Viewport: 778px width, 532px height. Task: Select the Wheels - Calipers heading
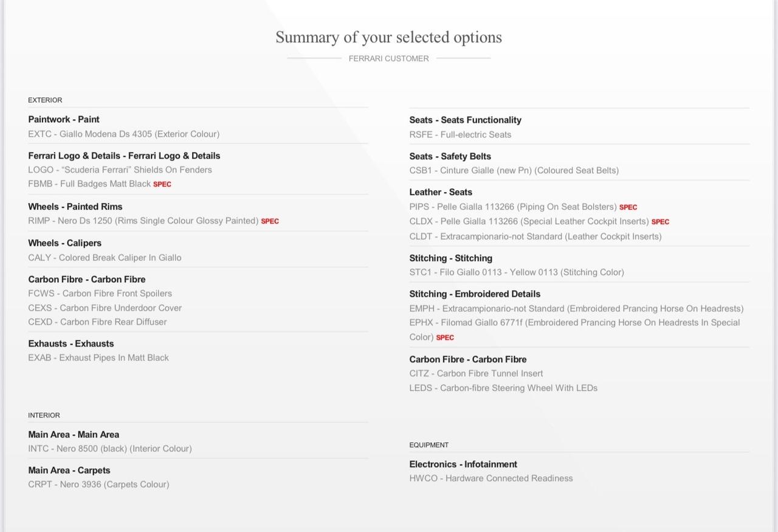[64, 243]
